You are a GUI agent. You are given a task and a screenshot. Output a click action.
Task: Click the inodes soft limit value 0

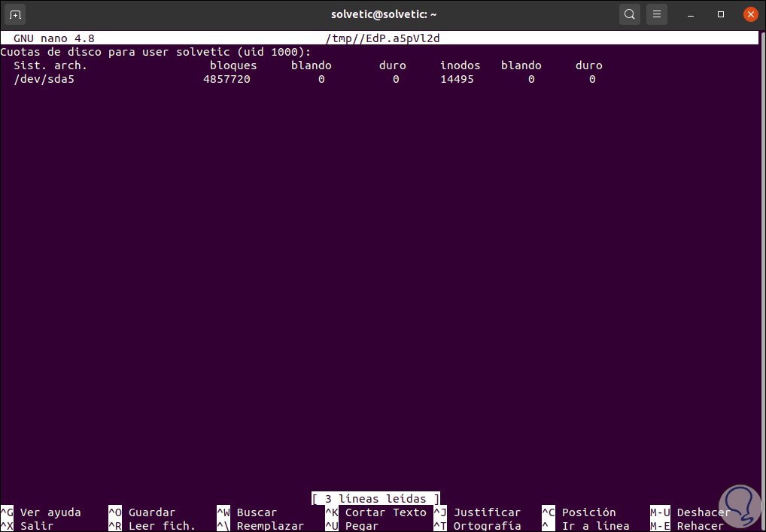coord(531,79)
